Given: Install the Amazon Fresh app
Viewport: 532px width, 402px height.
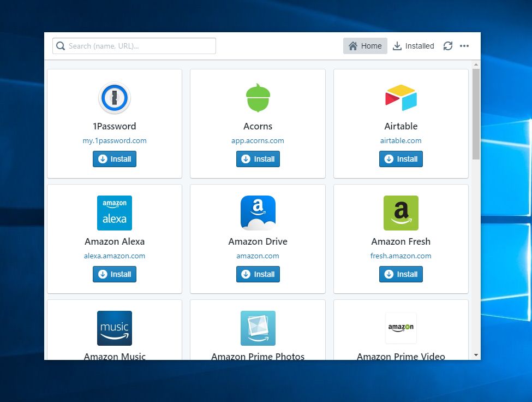Looking at the screenshot, I should [401, 274].
